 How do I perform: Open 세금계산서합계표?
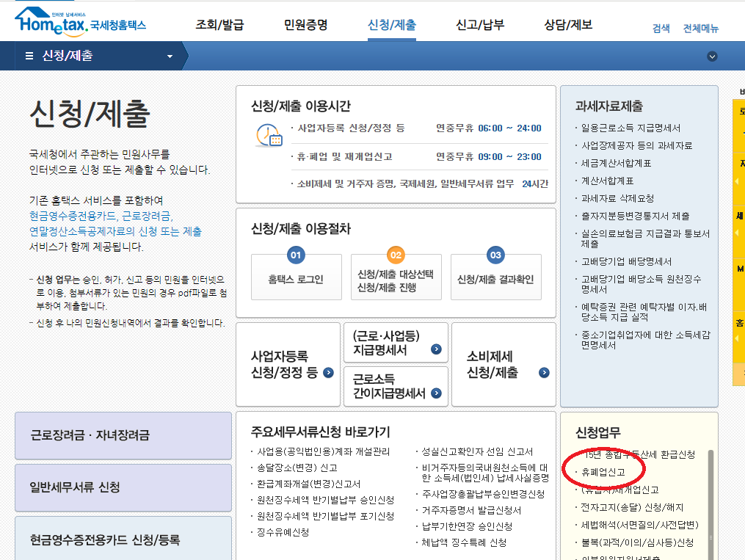pyautogui.click(x=616, y=164)
